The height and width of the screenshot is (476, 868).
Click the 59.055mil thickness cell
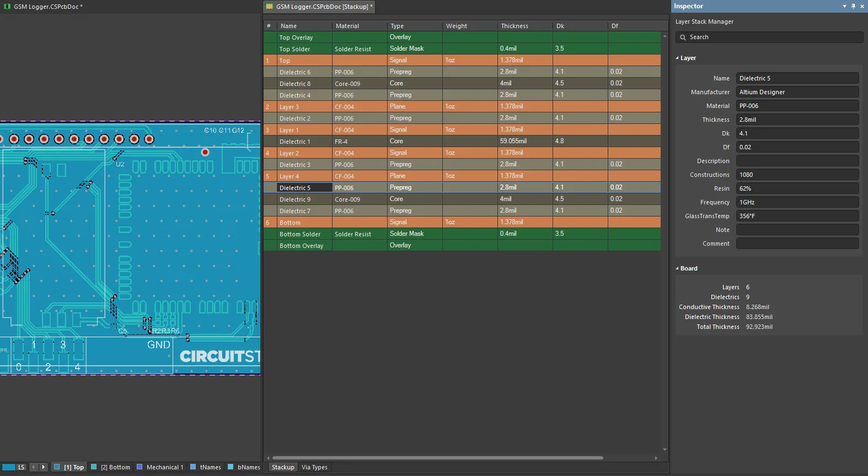point(525,142)
